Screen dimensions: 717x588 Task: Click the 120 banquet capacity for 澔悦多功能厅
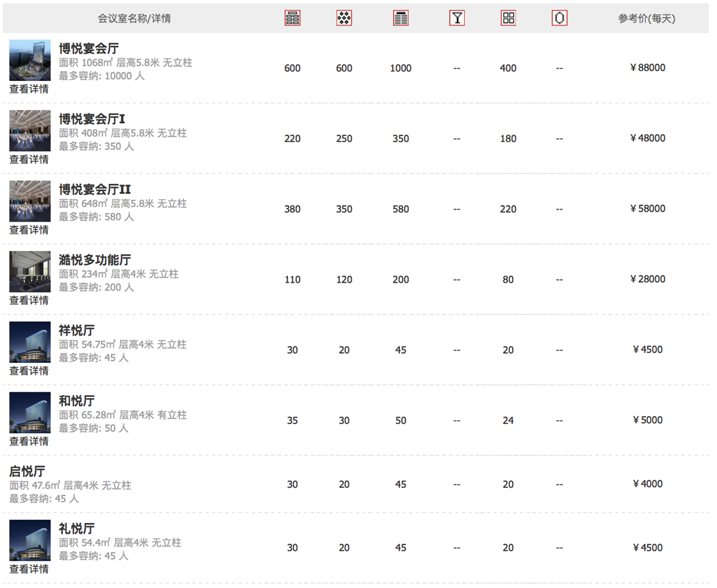pyautogui.click(x=344, y=279)
